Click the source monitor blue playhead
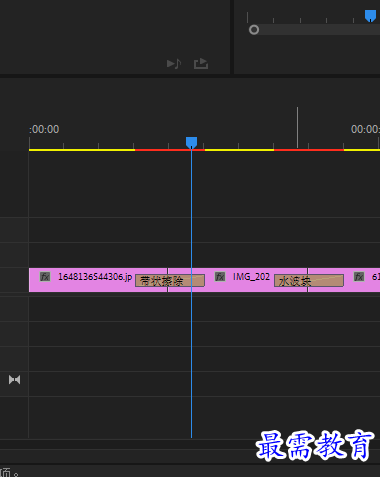This screenshot has height=477, width=380. [x=370, y=15]
